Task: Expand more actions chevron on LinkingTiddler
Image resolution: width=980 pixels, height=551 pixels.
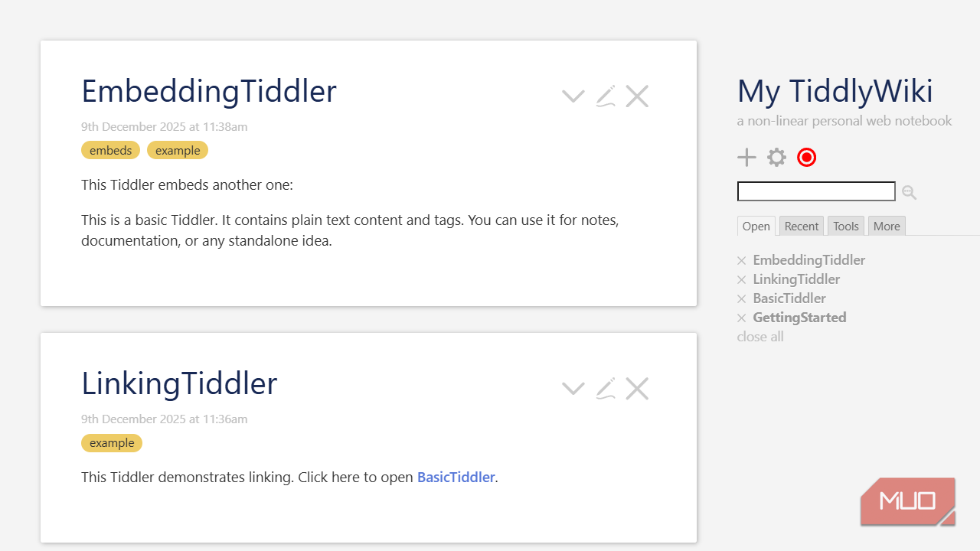Action: pyautogui.click(x=573, y=389)
